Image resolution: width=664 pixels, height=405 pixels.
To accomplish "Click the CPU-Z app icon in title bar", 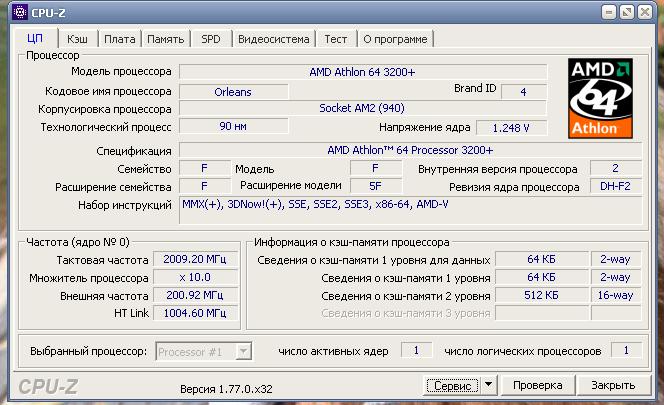I will pos(19,12).
